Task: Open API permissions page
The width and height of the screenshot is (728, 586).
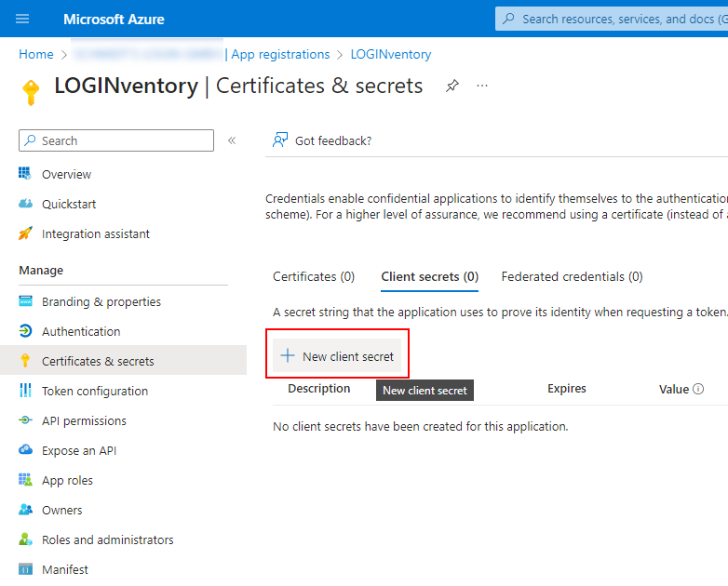Action: tap(84, 420)
